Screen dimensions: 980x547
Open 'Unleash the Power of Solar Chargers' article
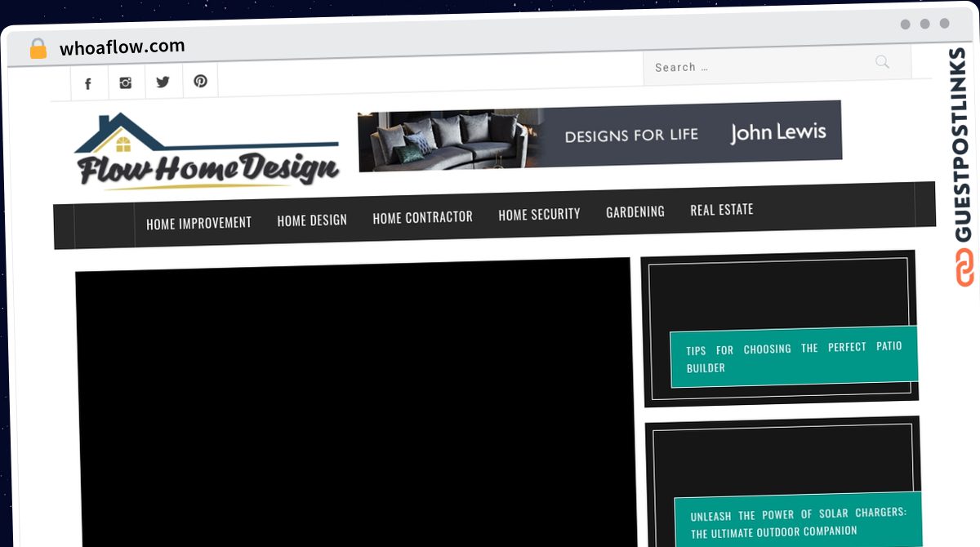[x=798, y=523]
